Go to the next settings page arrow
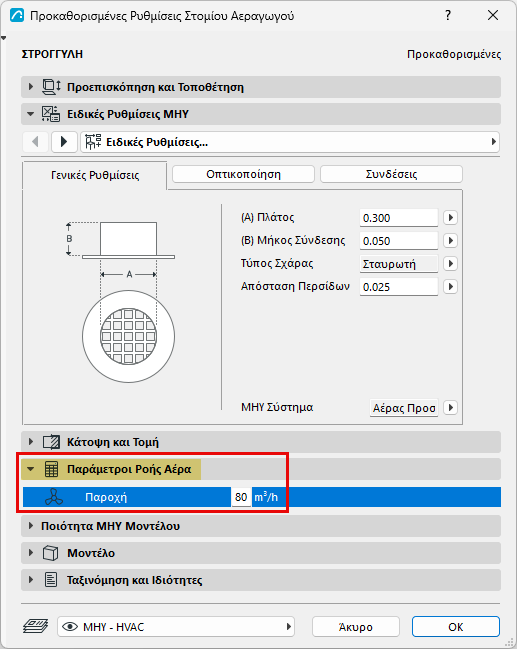Screen dimensions: 517x649 [64, 142]
